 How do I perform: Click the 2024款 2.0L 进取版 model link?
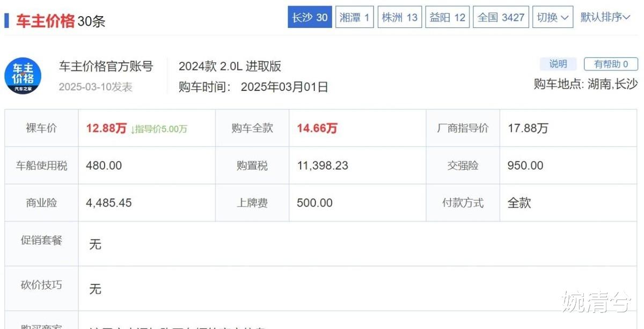[230, 67]
